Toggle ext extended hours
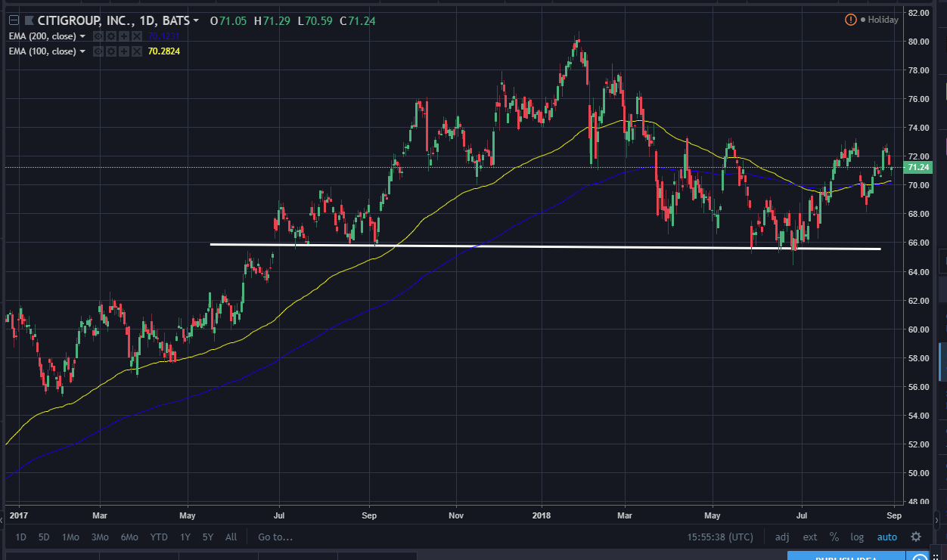 [x=810, y=537]
